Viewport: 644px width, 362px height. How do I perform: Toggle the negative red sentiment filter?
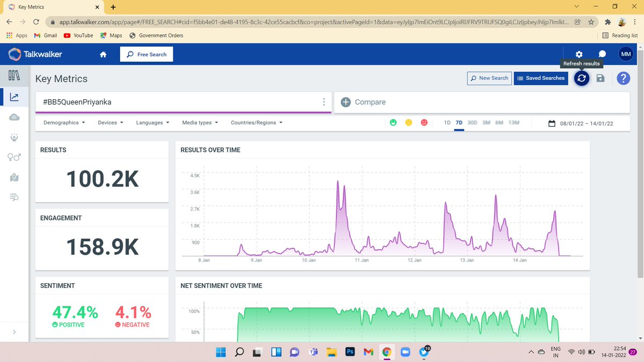(423, 123)
